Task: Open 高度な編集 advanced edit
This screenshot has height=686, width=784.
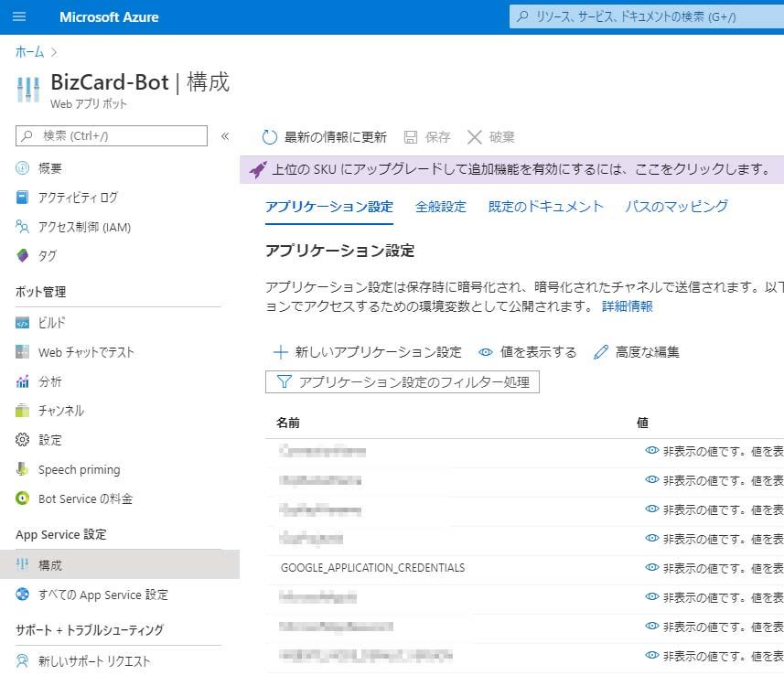Action: tap(636, 352)
